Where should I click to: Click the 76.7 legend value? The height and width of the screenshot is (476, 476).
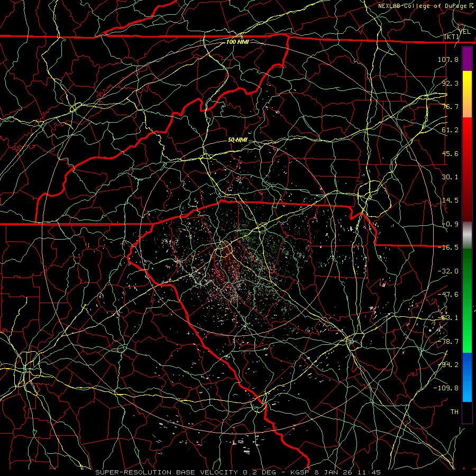click(x=450, y=106)
